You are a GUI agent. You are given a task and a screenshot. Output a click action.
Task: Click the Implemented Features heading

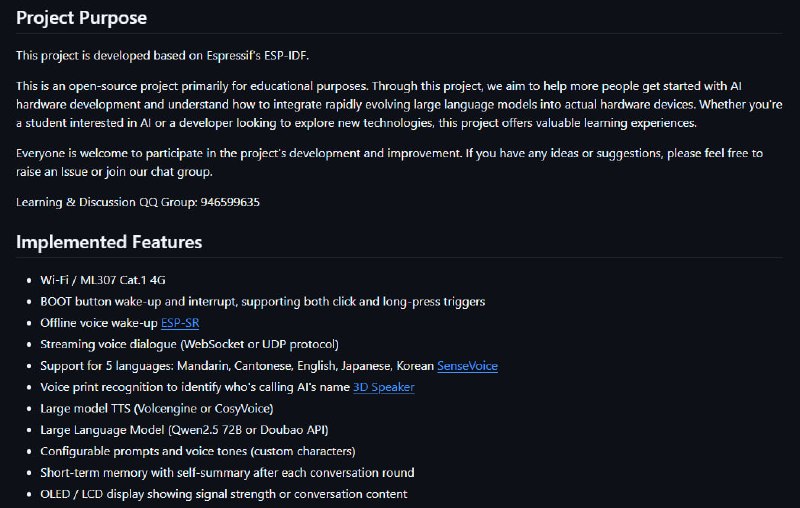109,242
